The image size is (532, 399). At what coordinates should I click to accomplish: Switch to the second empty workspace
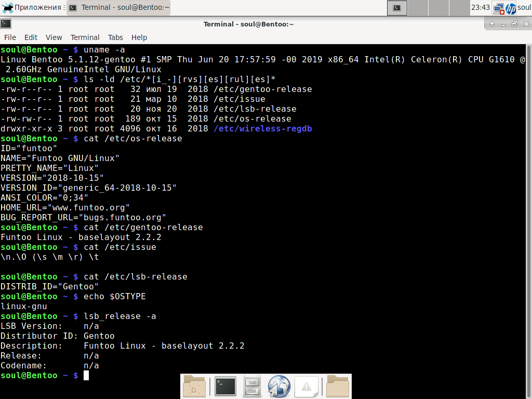[418, 7]
